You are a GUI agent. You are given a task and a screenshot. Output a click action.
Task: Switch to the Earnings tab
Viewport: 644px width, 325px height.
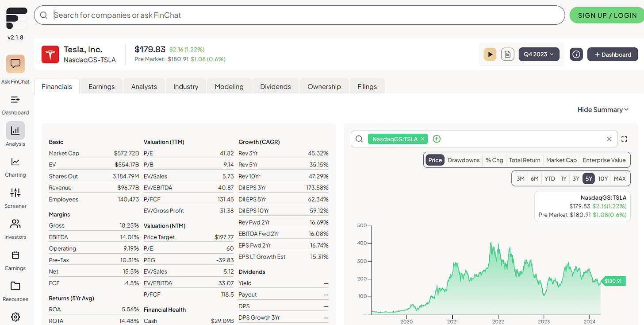click(x=101, y=86)
